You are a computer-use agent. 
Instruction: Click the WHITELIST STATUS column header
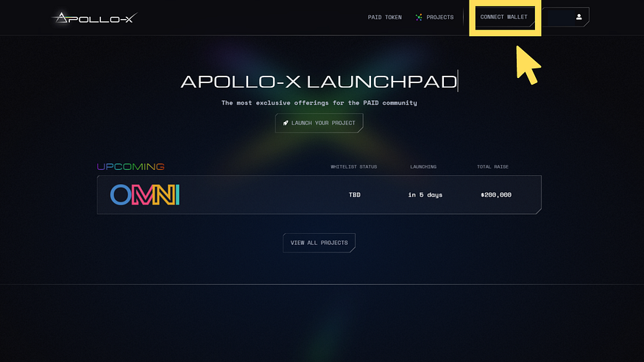[x=353, y=166]
